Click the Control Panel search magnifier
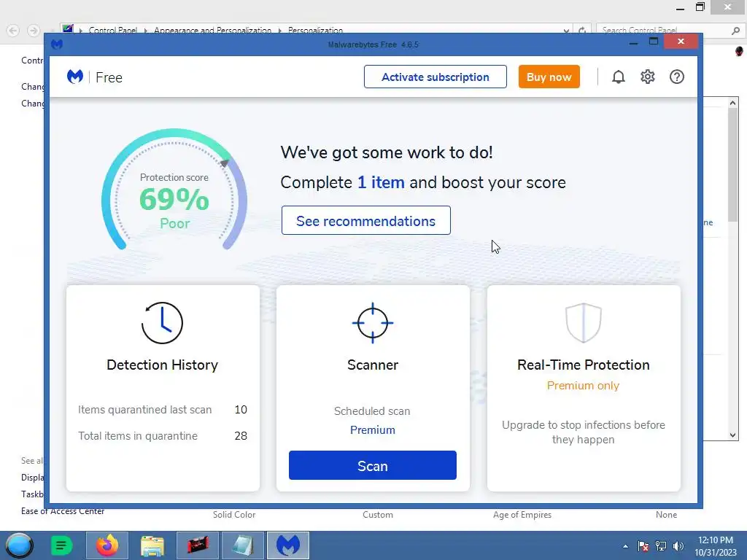747x560 pixels. (735, 31)
